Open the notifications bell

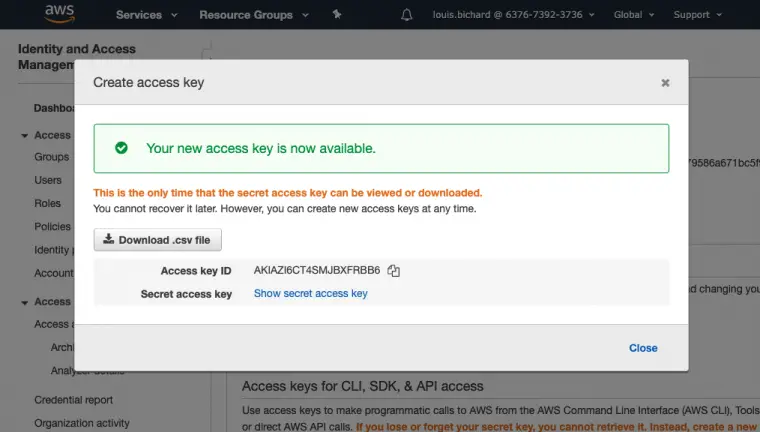406,15
